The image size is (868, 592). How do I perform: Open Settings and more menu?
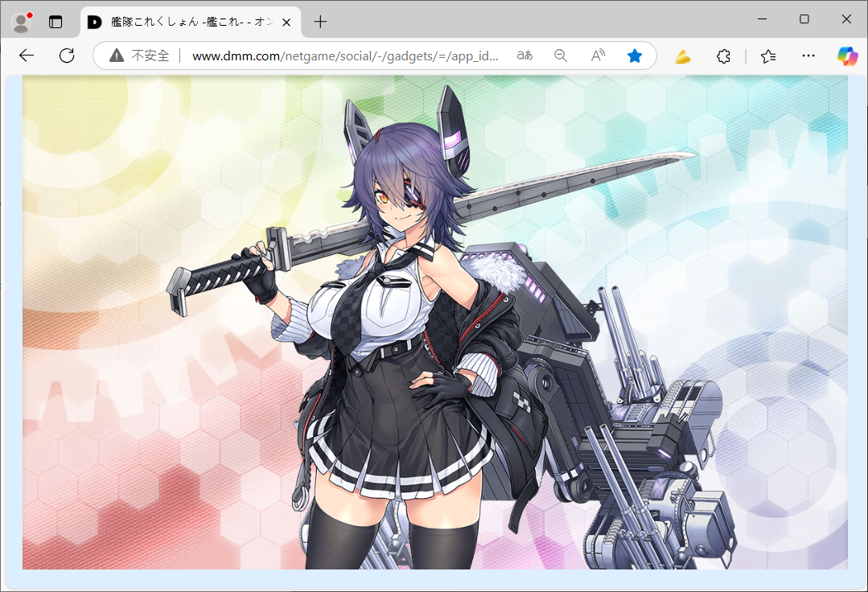point(808,55)
